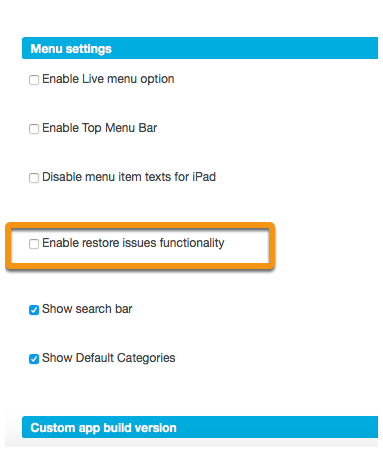Click the word 'functionality' in the highlighted option

[x=192, y=243]
